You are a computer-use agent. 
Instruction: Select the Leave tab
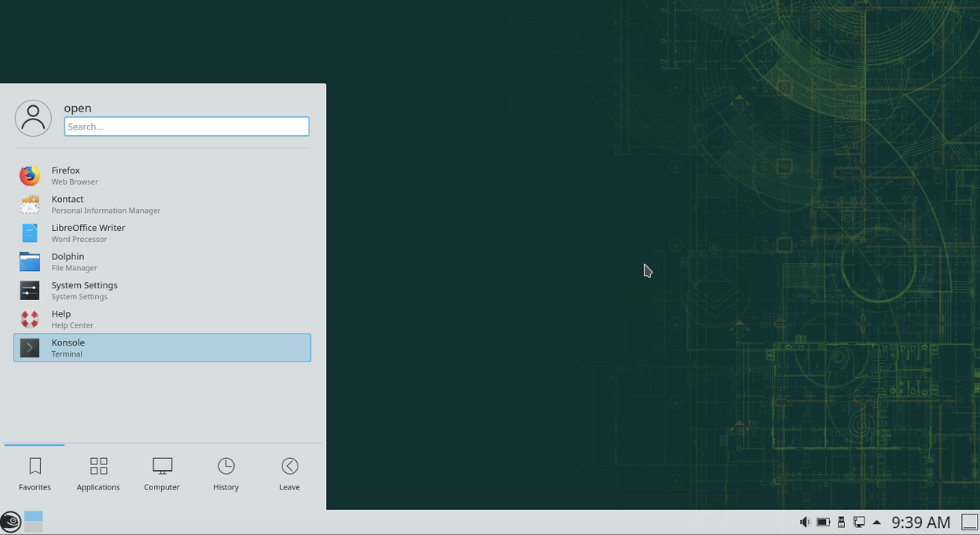pyautogui.click(x=289, y=475)
